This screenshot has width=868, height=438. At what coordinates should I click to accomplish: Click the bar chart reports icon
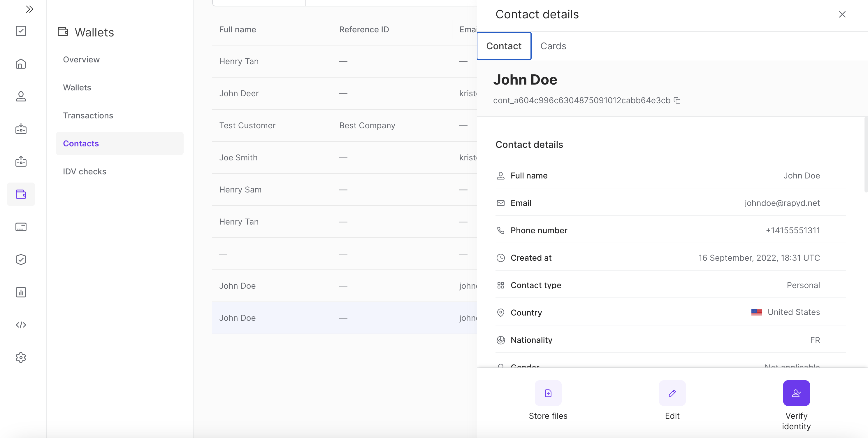[x=21, y=292]
